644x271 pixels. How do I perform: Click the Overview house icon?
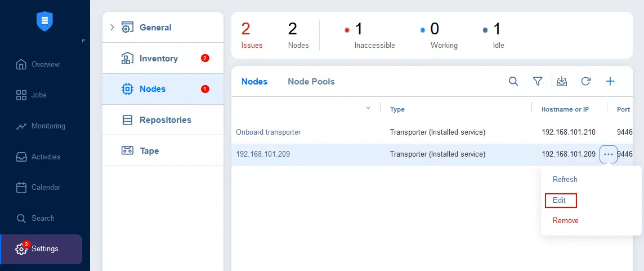21,65
